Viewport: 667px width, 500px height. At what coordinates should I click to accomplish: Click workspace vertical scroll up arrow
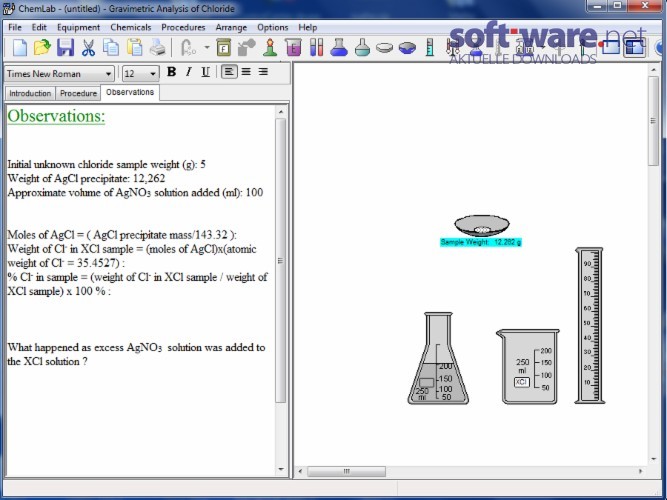point(653,69)
